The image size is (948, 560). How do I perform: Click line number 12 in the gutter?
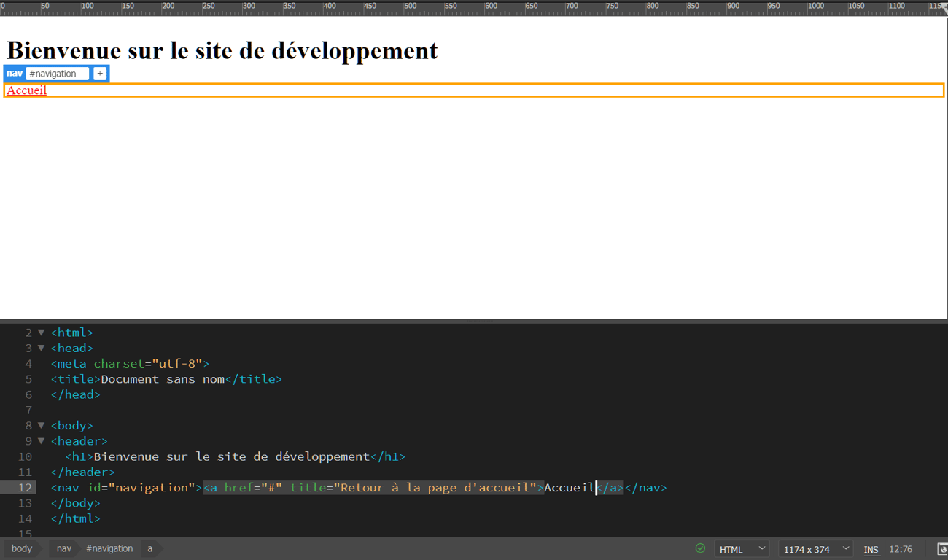click(x=25, y=487)
